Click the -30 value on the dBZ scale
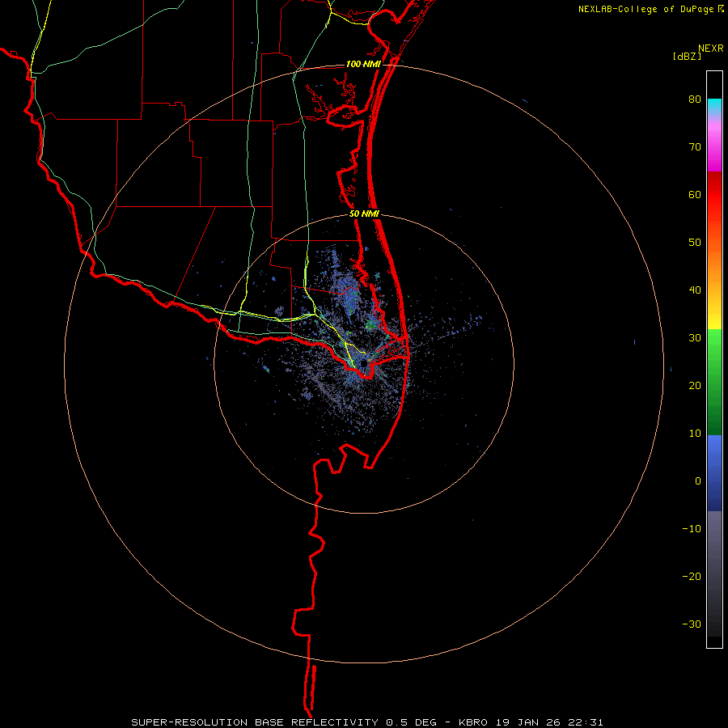Screen dimensions: 728x728 tap(692, 624)
